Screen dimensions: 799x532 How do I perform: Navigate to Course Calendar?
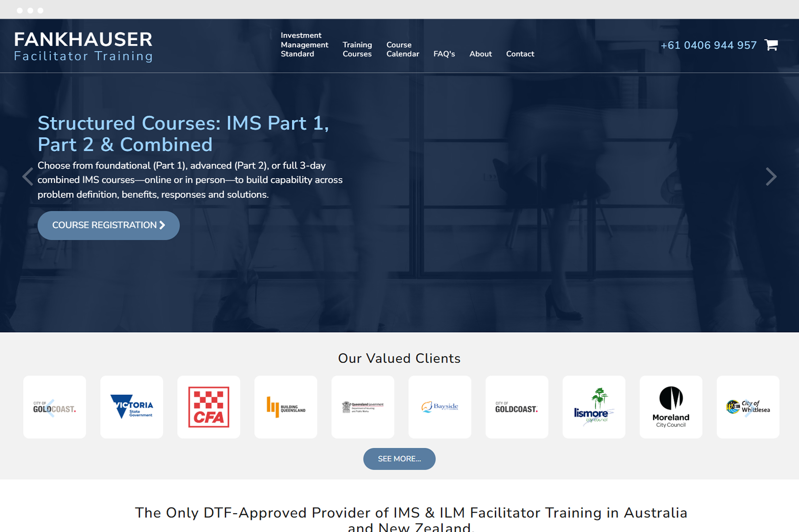pos(402,49)
